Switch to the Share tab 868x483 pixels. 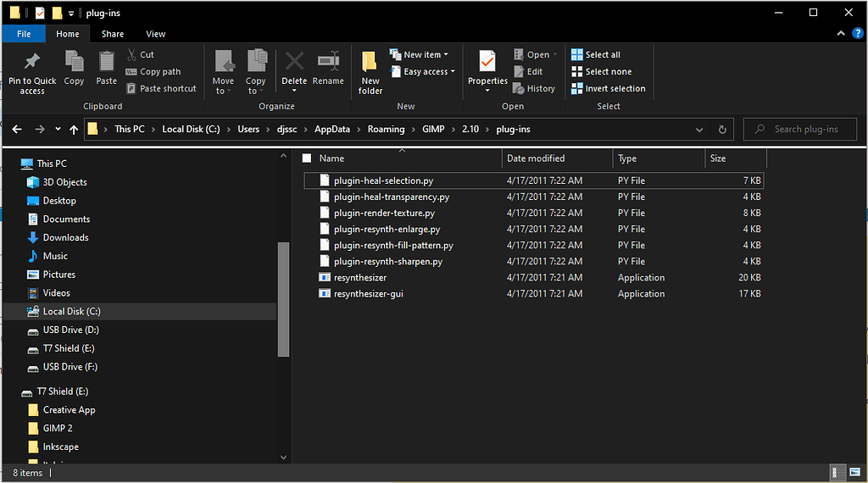(x=113, y=34)
